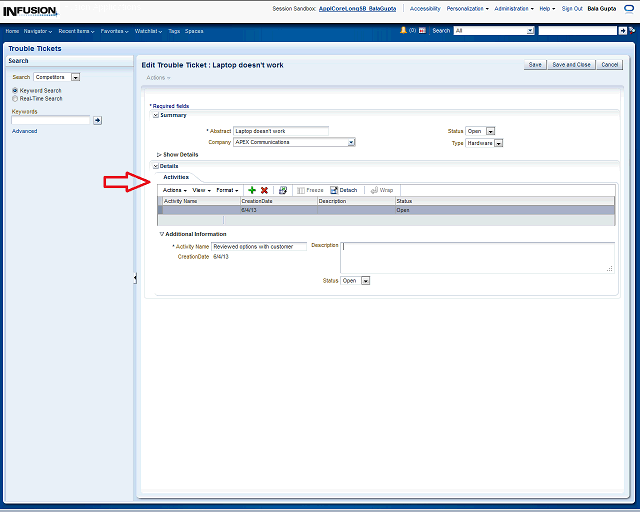Click the Activities tab
Viewport: 640px width, 512px height.
coord(176,177)
